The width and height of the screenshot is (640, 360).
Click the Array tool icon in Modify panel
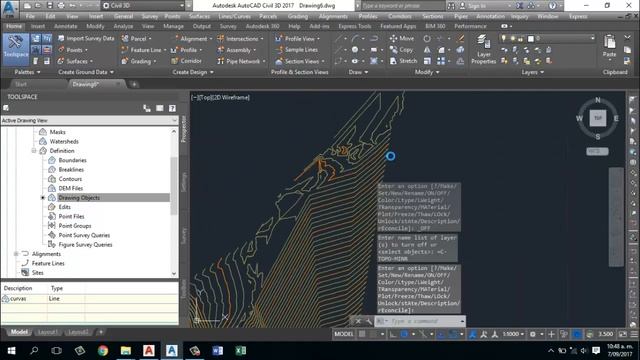point(441,61)
